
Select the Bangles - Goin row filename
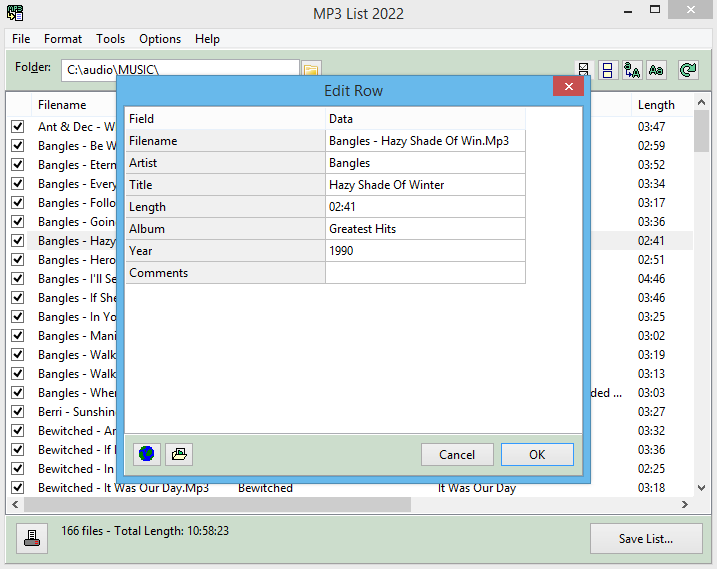coord(77,222)
